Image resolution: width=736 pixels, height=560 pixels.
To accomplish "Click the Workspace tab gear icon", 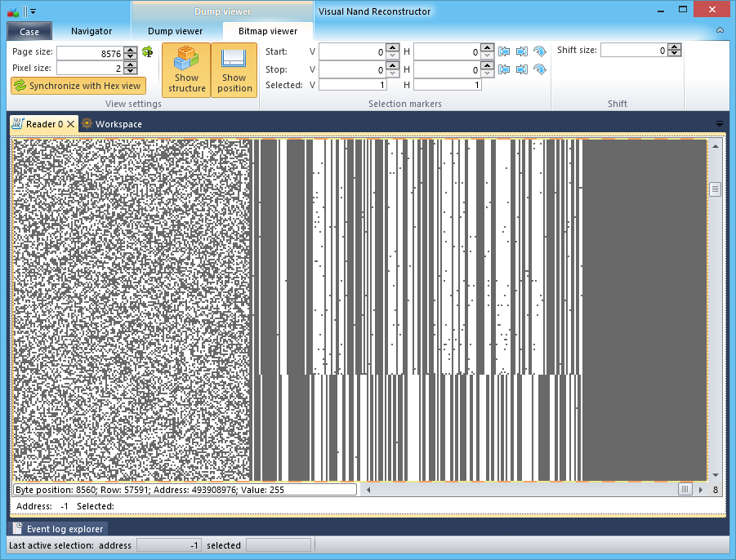I will [x=87, y=123].
